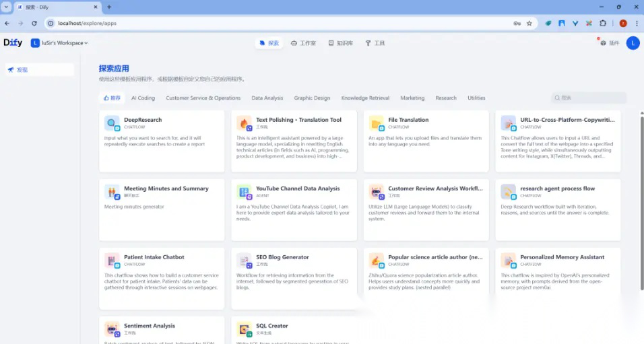
Task: Switch to the 知识库 navigation tab
Action: 340,42
